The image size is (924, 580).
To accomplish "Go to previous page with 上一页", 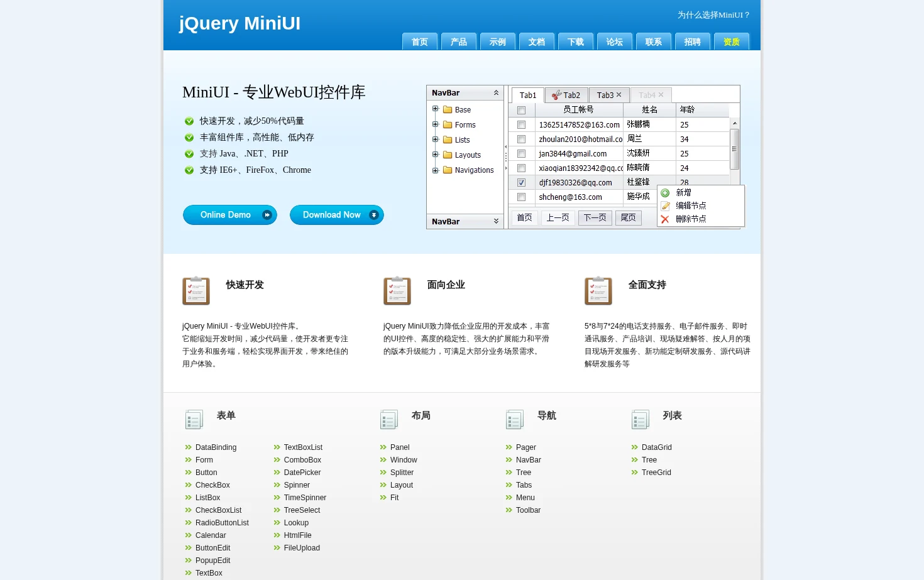I will 558,218.
